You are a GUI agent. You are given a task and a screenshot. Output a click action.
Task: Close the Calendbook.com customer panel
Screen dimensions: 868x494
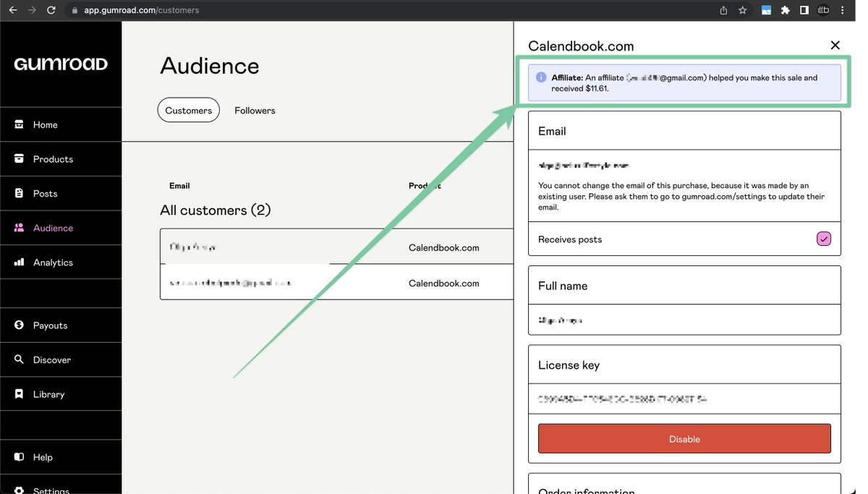point(835,45)
